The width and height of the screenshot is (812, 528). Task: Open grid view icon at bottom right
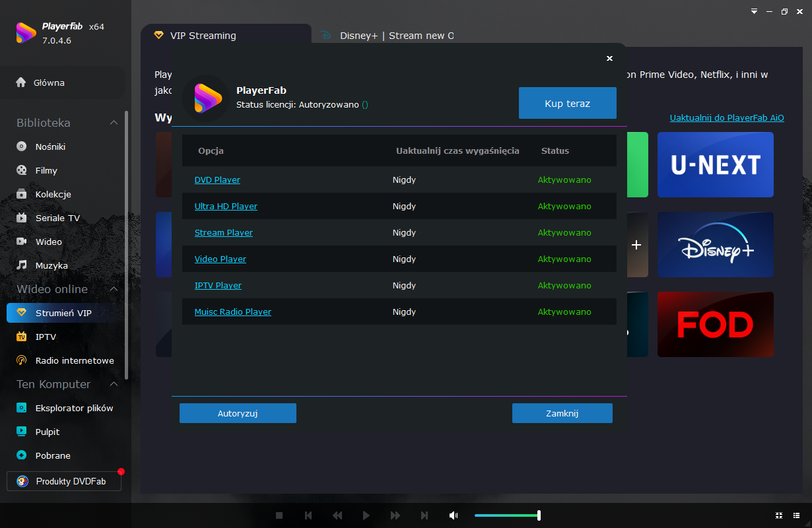pyautogui.click(x=798, y=515)
